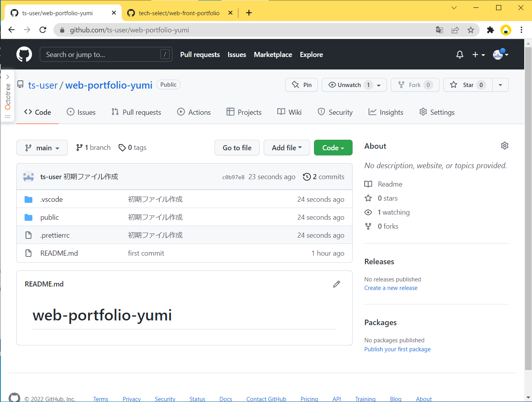532x402 pixels.
Task: Open the user avatar menu
Action: pos(501,54)
